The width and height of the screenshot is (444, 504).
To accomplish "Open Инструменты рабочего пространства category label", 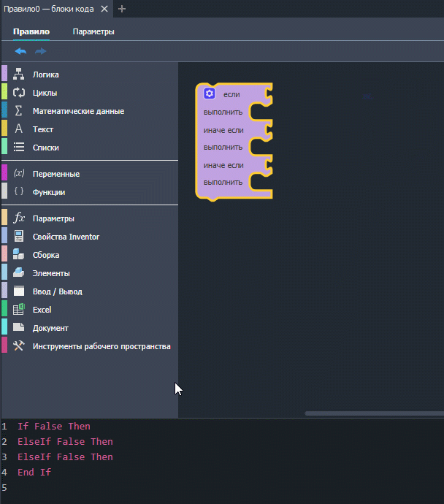I will [102, 346].
